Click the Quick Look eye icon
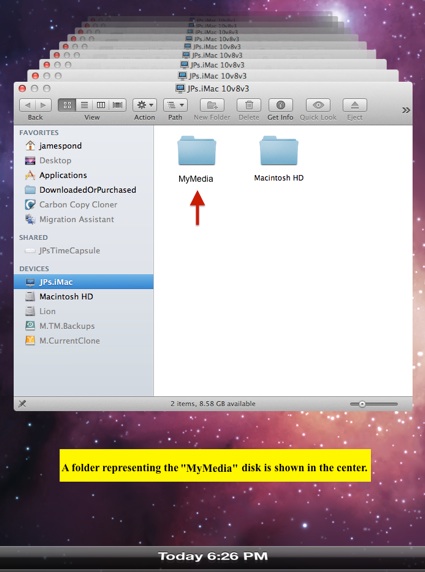 tap(318, 105)
